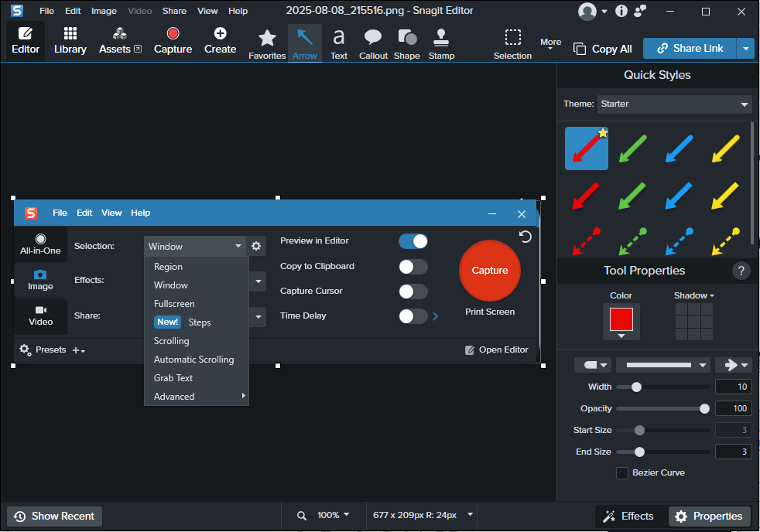Select the Stamp tool

[x=441, y=43]
